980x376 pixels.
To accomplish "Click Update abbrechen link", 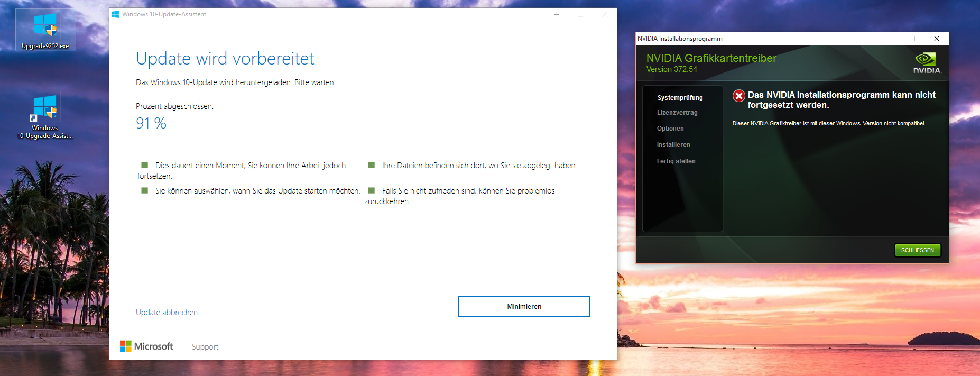I will [x=167, y=313].
